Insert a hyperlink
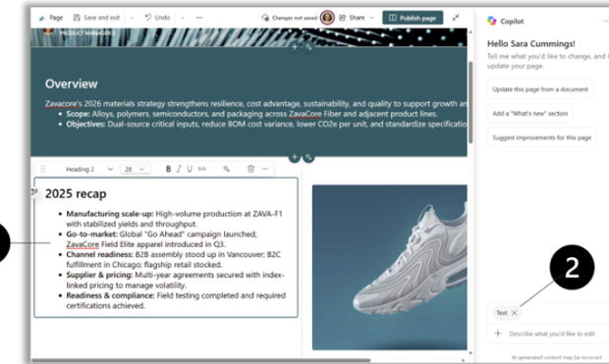This screenshot has width=609, height=364. (202, 169)
